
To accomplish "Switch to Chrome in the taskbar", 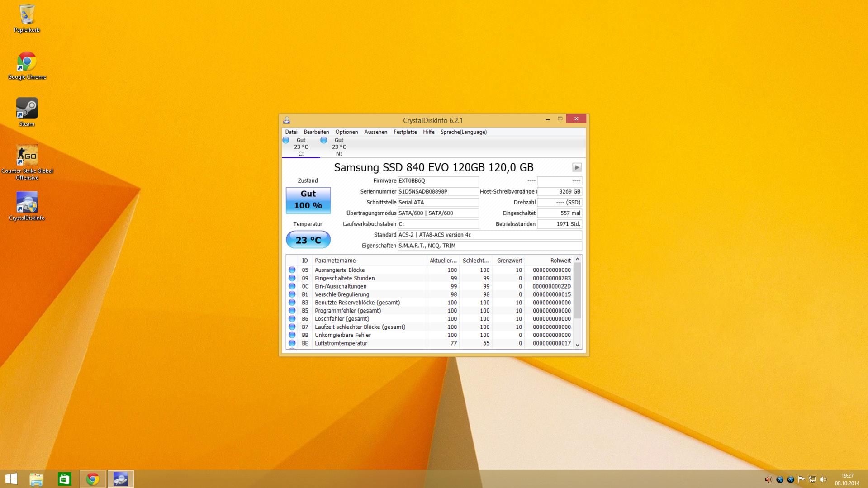I will pyautogui.click(x=93, y=479).
